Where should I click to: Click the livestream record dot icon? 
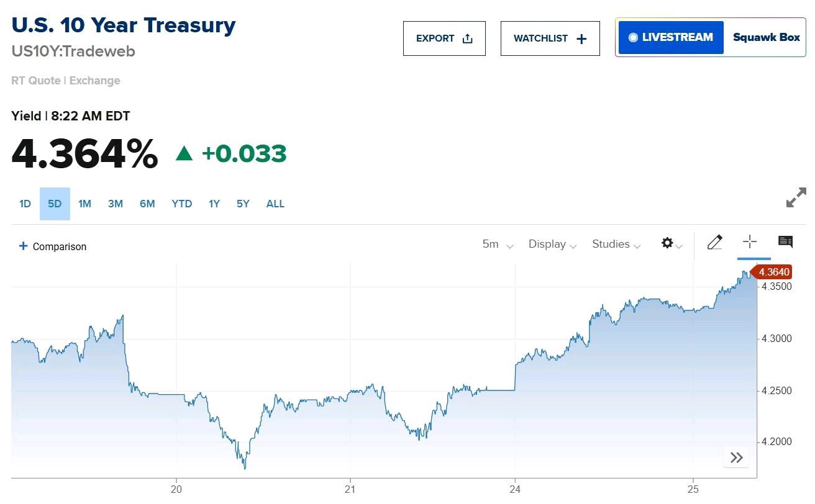pyautogui.click(x=633, y=38)
